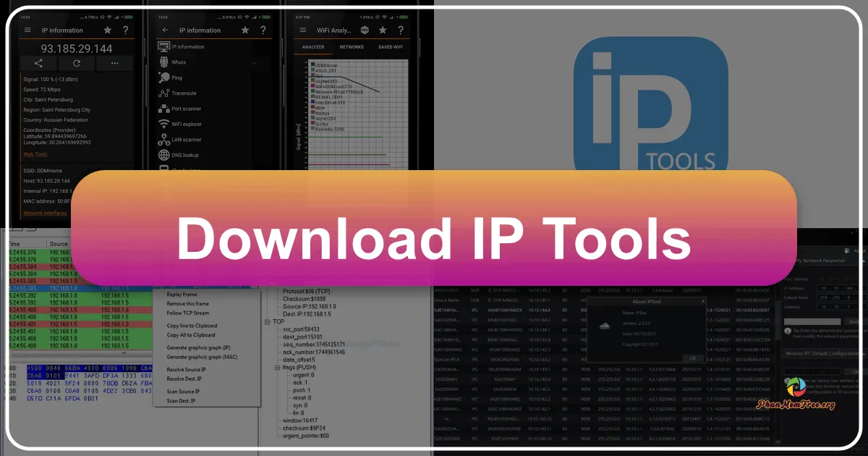Select the Traceroute tool

point(164,93)
